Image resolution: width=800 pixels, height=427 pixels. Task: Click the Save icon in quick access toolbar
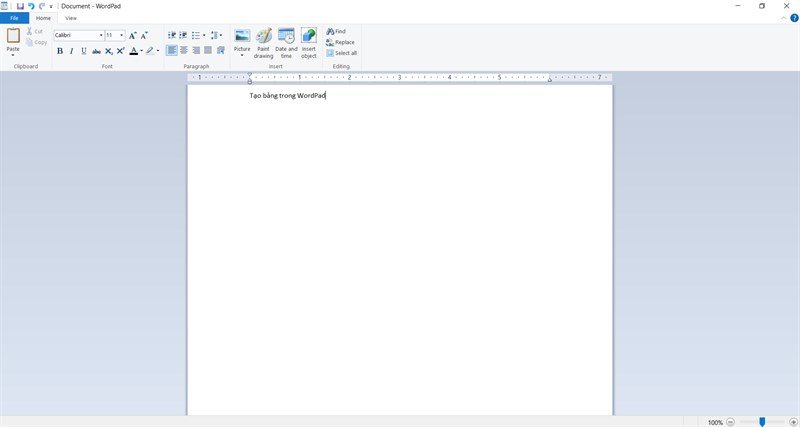(x=20, y=6)
